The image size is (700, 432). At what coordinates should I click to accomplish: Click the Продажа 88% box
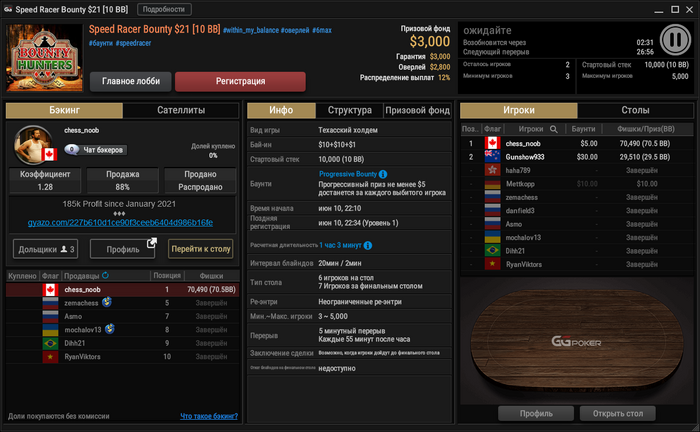tap(123, 180)
